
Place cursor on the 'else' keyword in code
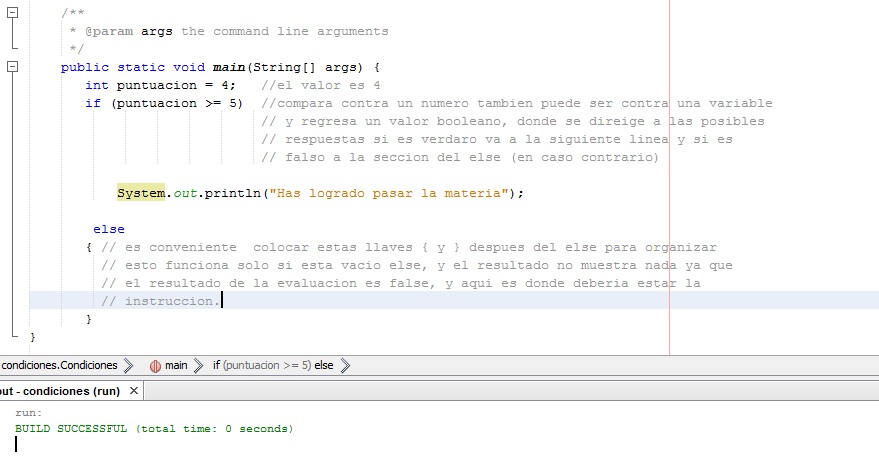point(108,229)
